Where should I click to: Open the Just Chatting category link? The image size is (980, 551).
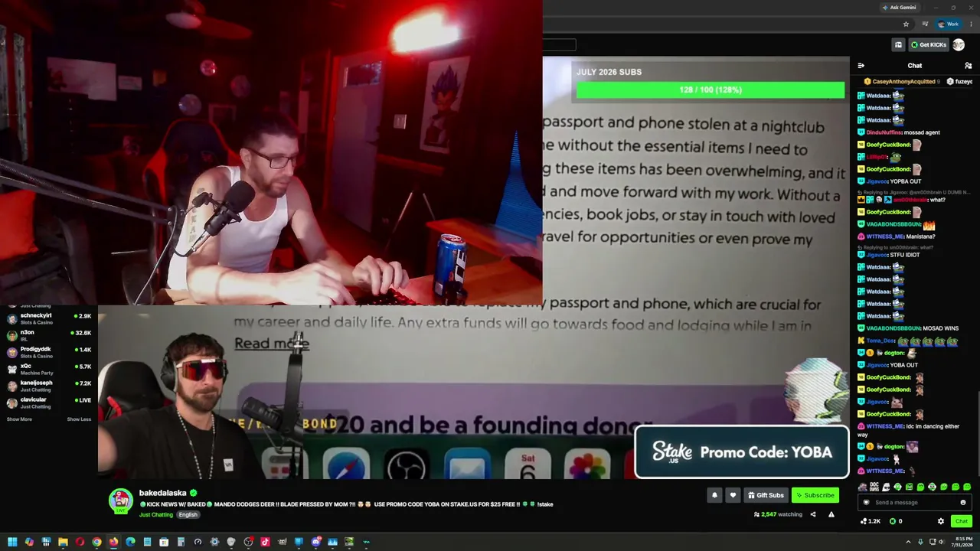pos(156,515)
